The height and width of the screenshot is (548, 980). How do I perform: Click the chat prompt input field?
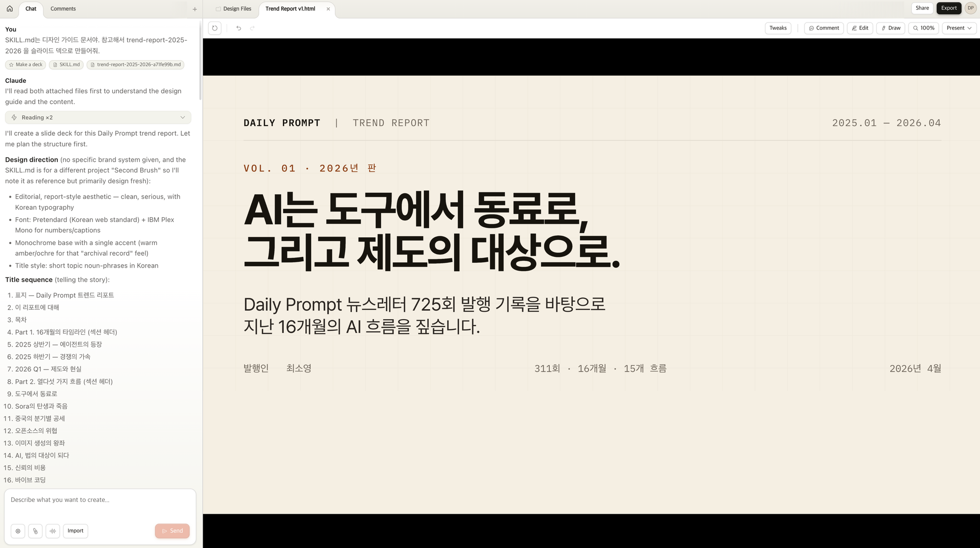(x=100, y=505)
